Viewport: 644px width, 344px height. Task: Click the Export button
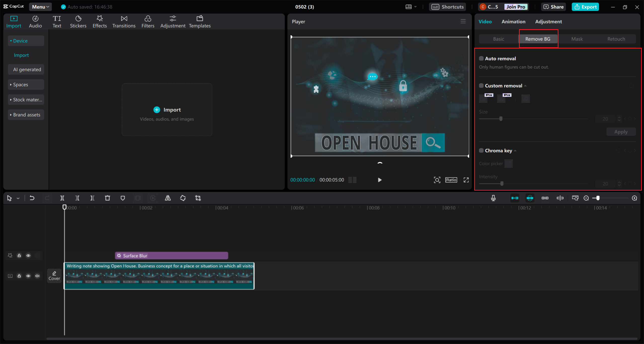coord(585,7)
